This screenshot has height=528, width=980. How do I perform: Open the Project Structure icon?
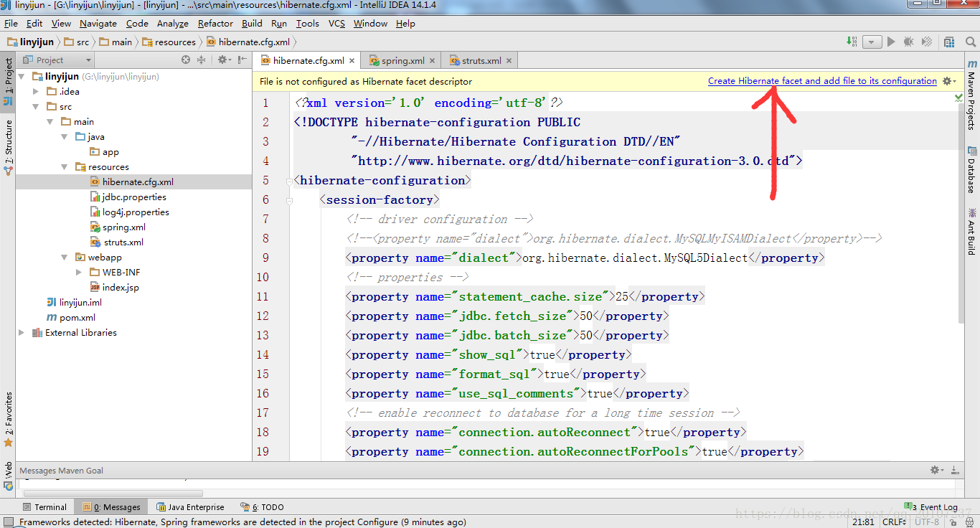click(949, 42)
